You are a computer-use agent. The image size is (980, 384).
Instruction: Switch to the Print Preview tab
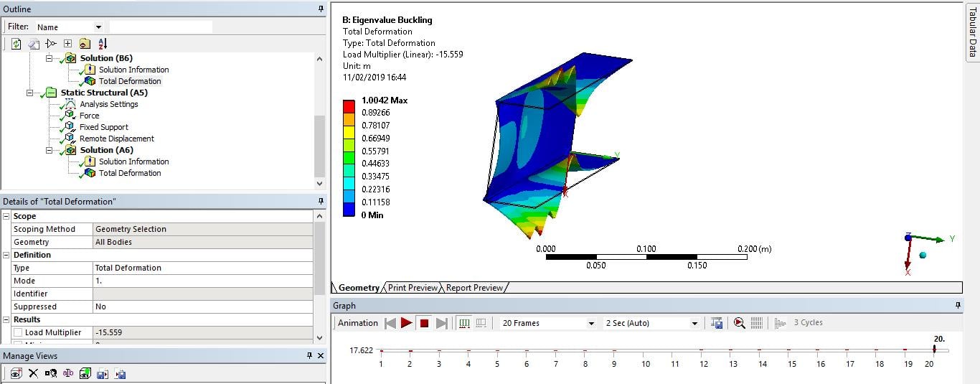click(x=413, y=288)
